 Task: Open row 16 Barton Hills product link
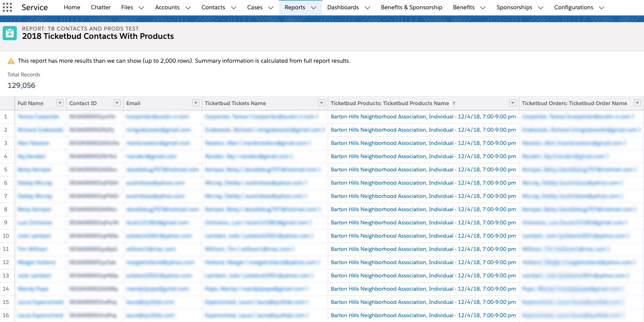coord(423,315)
